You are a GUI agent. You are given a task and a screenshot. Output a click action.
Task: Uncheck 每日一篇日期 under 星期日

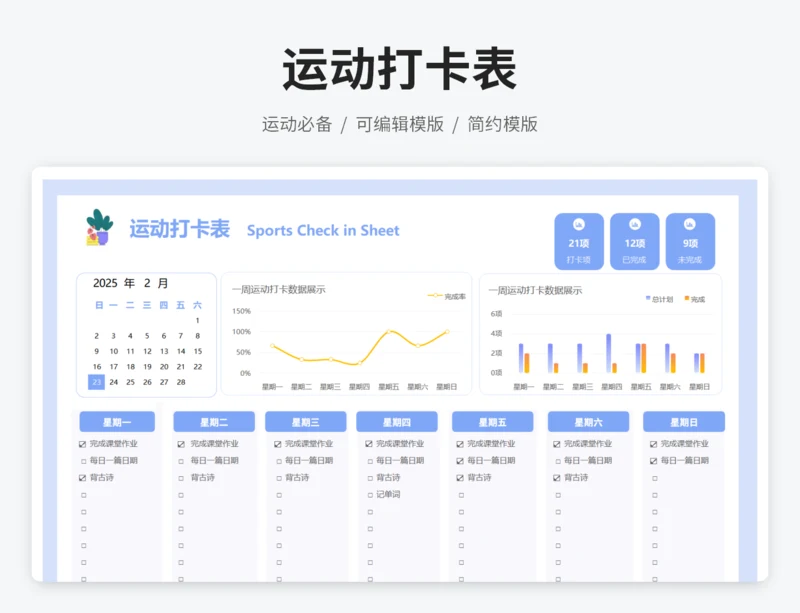654,461
